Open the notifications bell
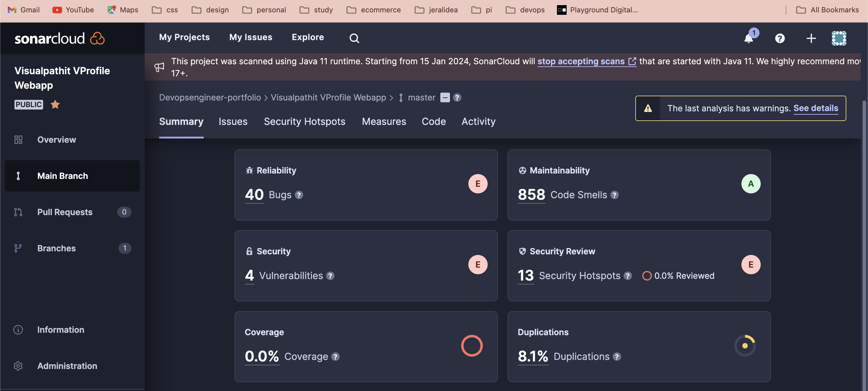Screen dimensions: 868x391 (748, 38)
